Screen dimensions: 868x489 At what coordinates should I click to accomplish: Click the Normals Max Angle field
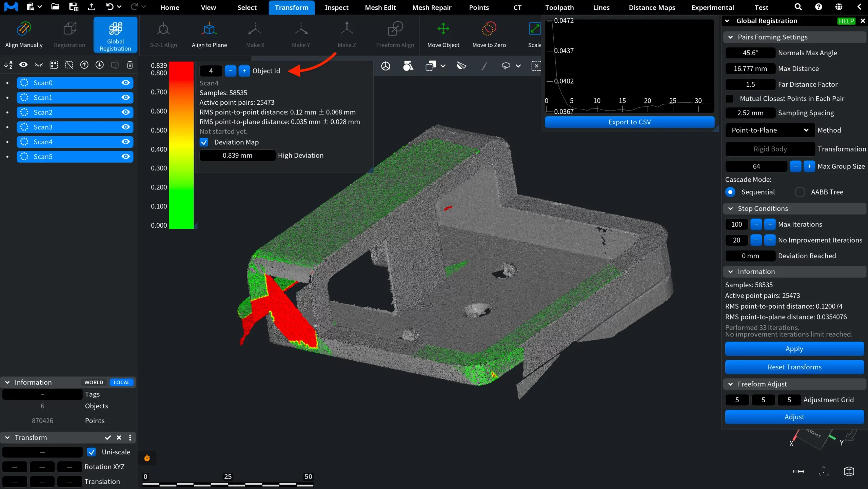[x=750, y=53]
